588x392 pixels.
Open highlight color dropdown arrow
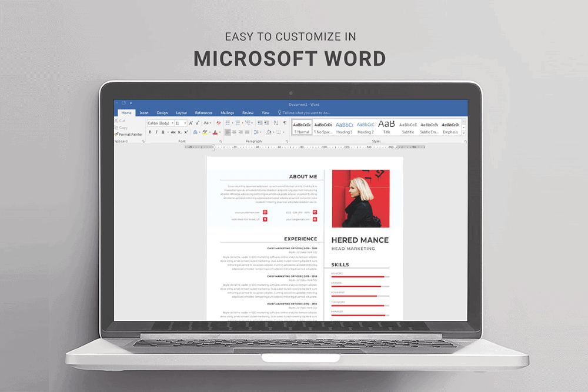pyautogui.click(x=210, y=132)
